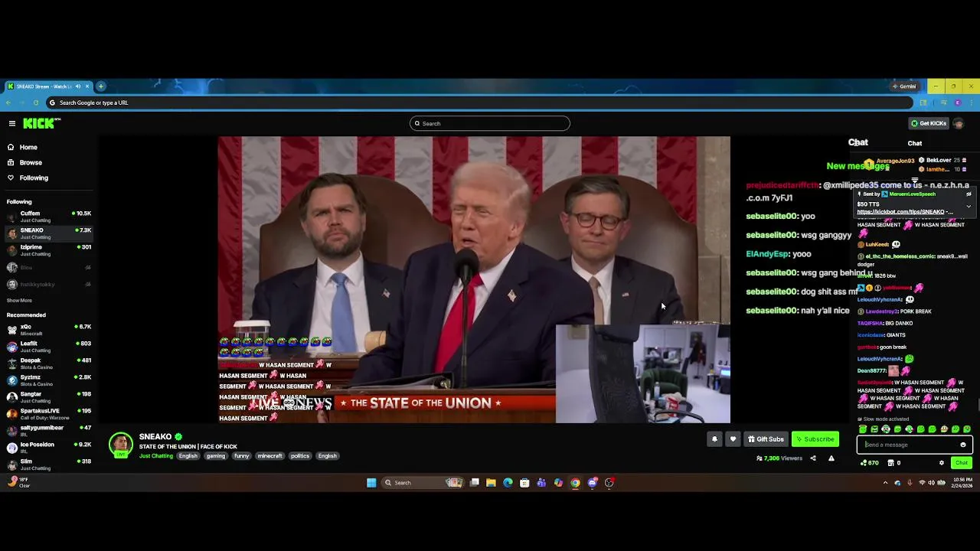Select the funny tag
The image size is (980, 551).
click(x=242, y=456)
